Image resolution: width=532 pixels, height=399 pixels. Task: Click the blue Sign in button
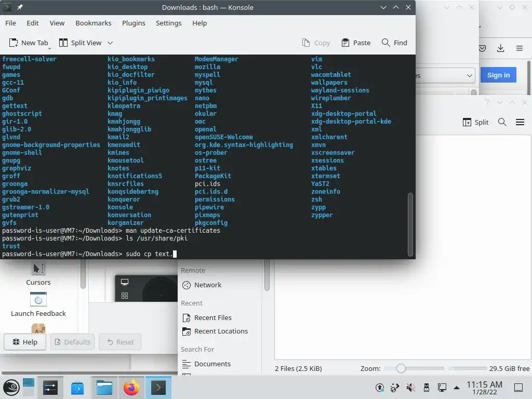click(x=498, y=75)
